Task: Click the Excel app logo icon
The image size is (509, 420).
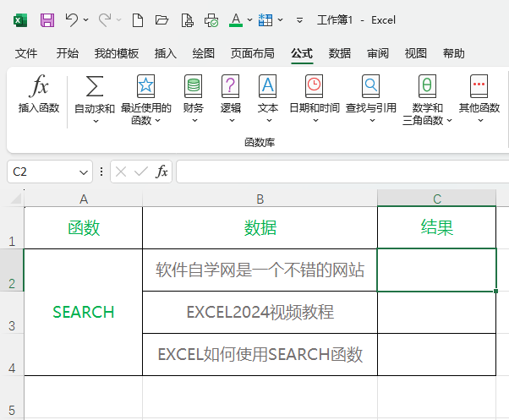Action: click(20, 20)
